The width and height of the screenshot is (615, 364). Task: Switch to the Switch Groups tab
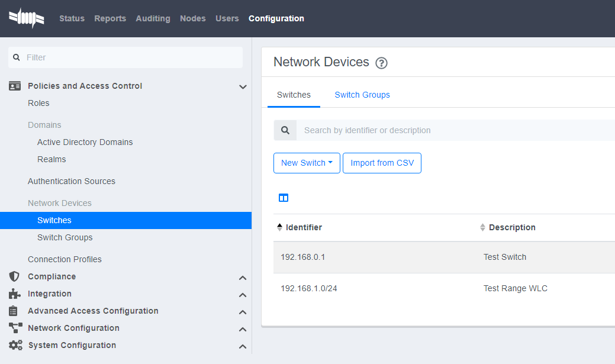tap(362, 95)
